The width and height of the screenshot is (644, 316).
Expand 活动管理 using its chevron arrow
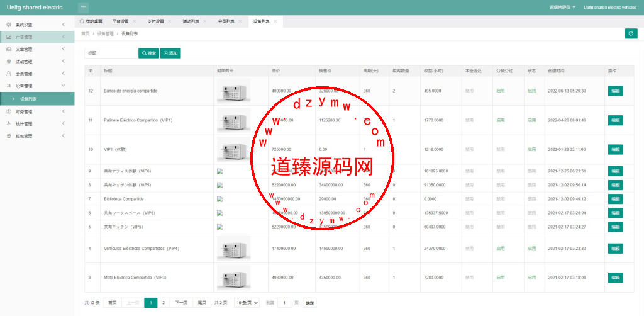pos(64,62)
